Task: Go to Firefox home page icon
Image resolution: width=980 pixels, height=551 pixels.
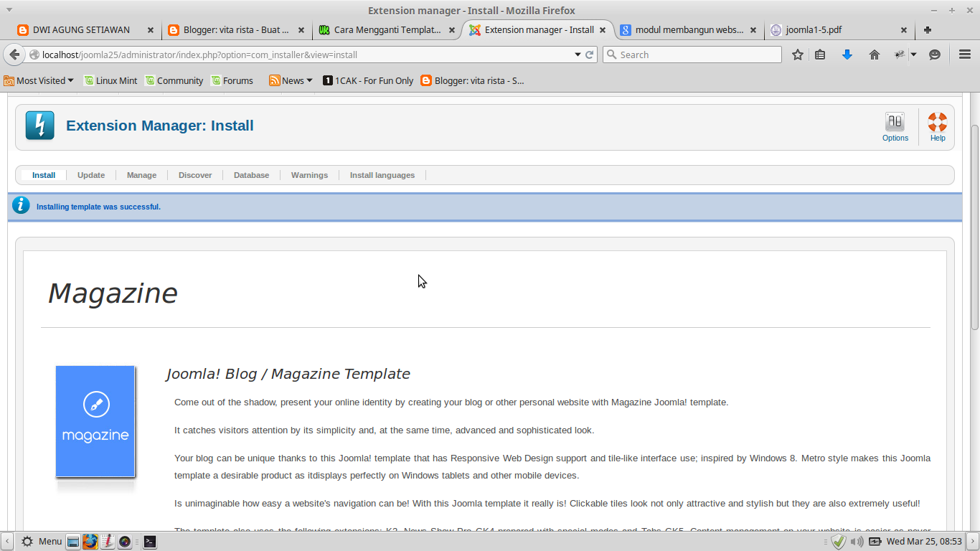Action: (875, 55)
